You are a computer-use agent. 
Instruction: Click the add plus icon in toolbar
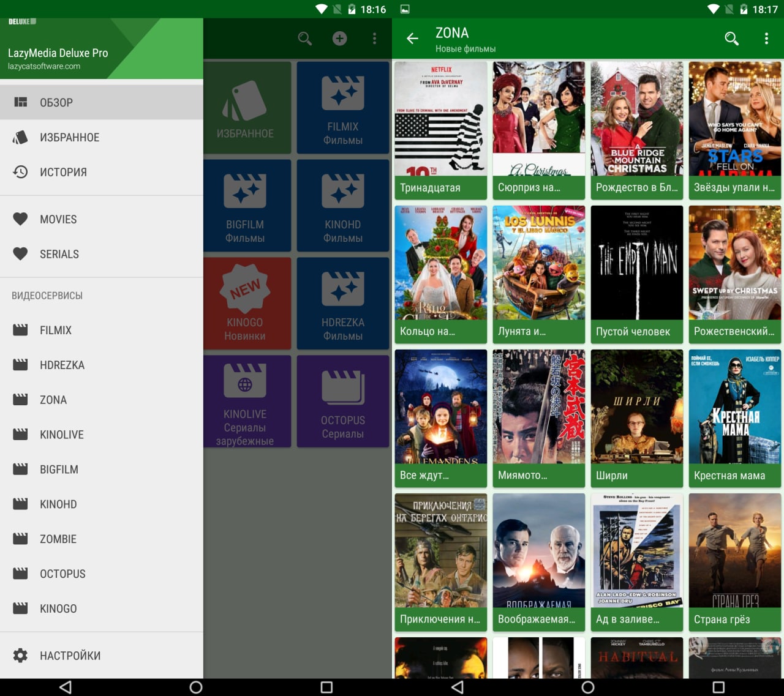click(339, 39)
